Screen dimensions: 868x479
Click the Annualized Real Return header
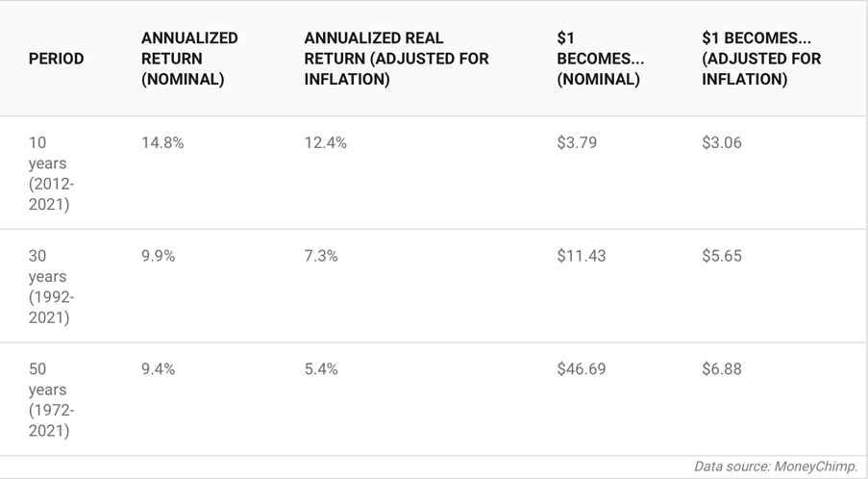click(396, 59)
